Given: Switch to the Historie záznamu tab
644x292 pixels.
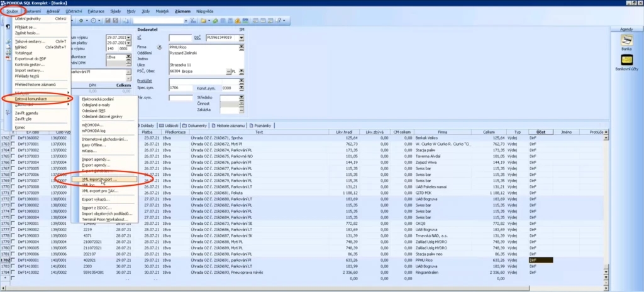Looking at the screenshot, I should 227,126.
